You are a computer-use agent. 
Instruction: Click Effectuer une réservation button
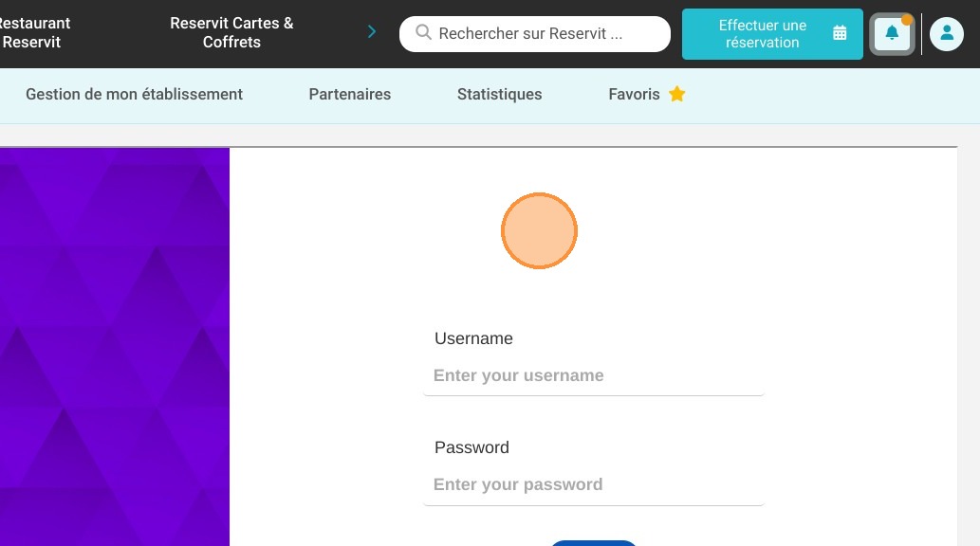(x=772, y=34)
